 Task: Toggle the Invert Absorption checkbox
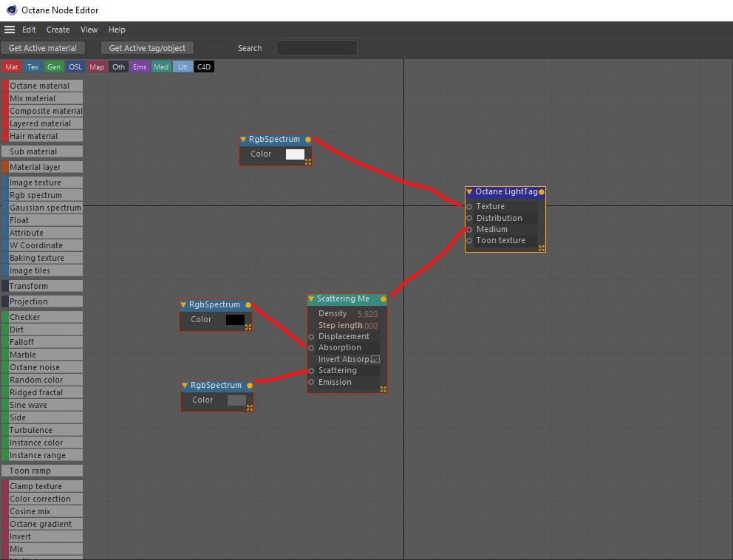click(x=375, y=360)
